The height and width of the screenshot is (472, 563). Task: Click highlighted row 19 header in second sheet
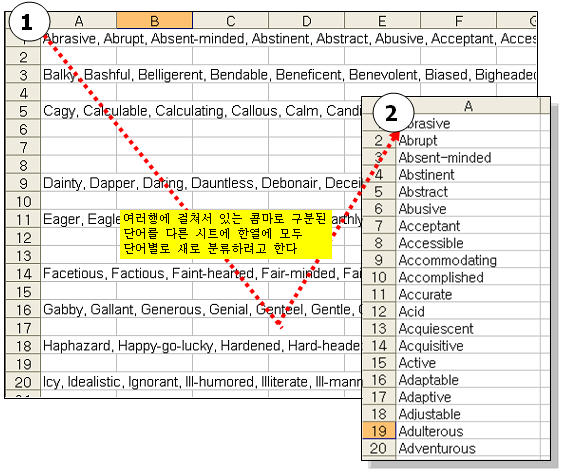(x=379, y=431)
